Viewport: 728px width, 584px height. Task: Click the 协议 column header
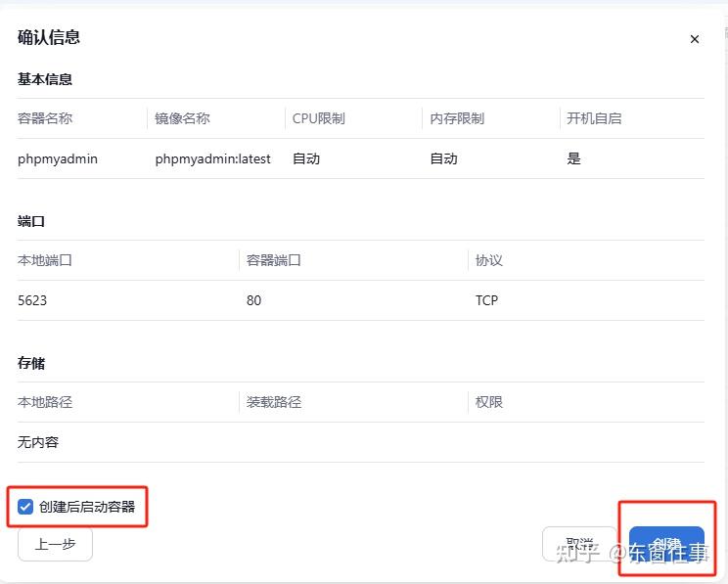click(x=489, y=260)
